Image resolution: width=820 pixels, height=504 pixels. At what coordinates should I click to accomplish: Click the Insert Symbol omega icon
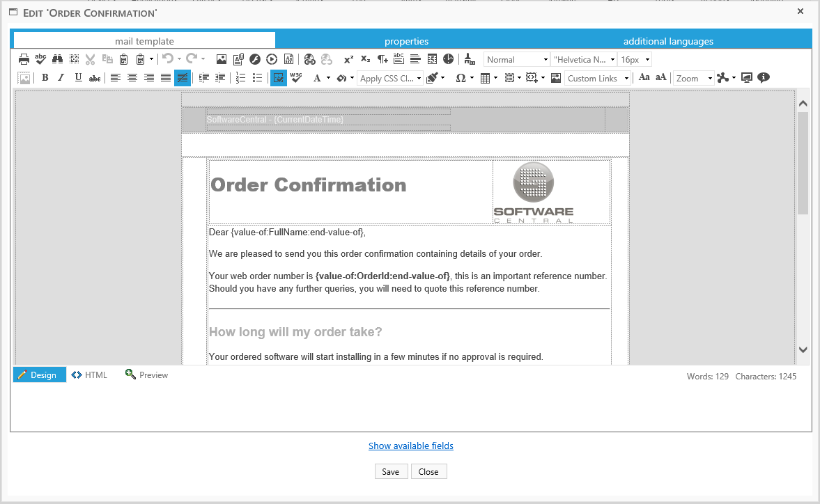point(461,78)
